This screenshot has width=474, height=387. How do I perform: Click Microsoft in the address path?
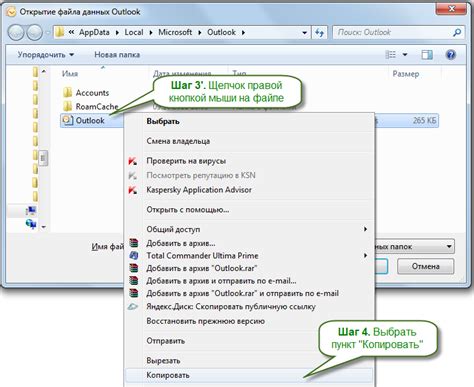tap(175, 32)
